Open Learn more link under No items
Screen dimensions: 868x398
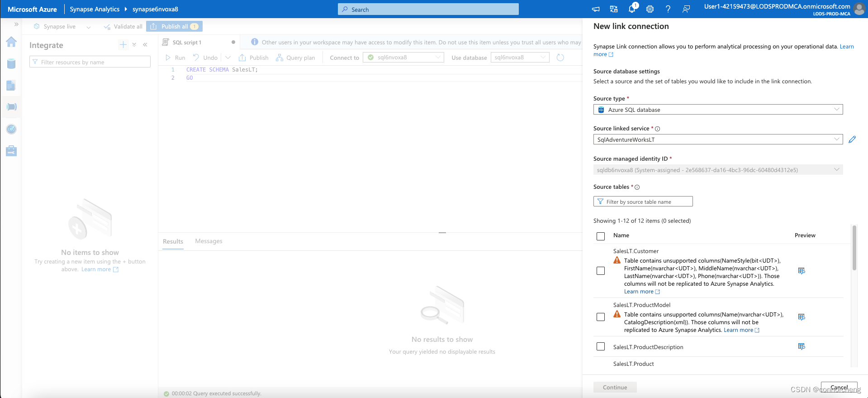pyautogui.click(x=100, y=269)
